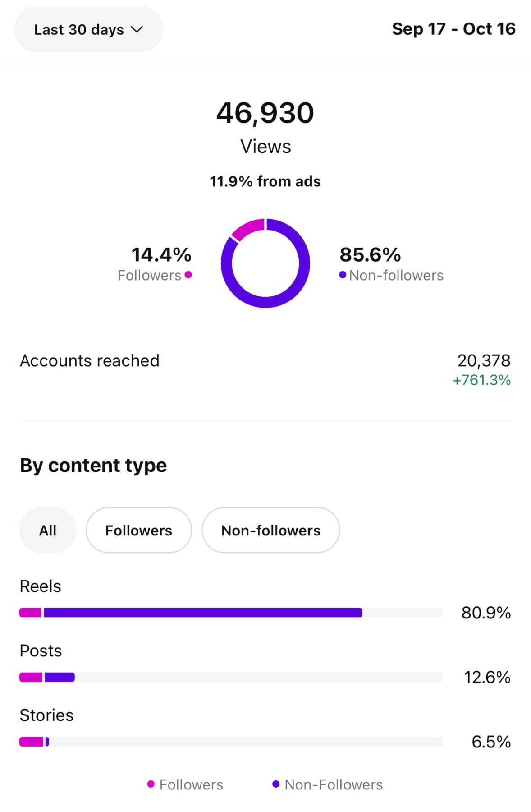Screen dimensions: 531x812
Task: Click the chevron beside Last 30 days
Action: [x=137, y=30]
